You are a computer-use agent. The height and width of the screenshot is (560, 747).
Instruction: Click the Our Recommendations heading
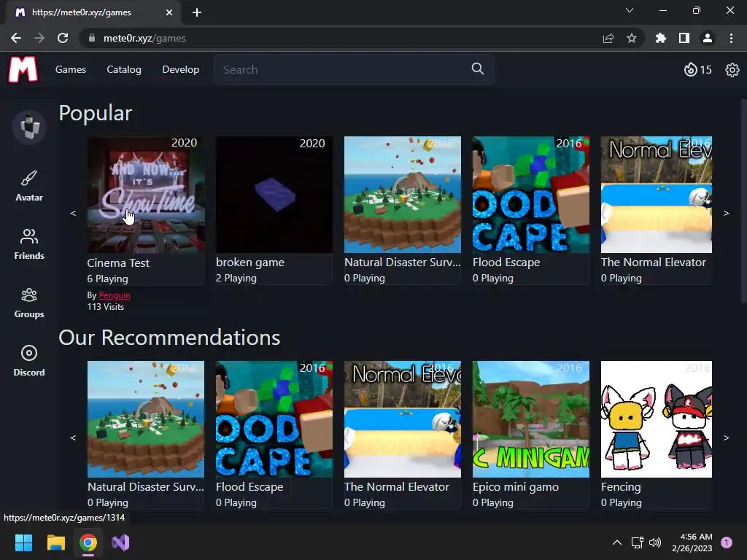[x=169, y=338]
